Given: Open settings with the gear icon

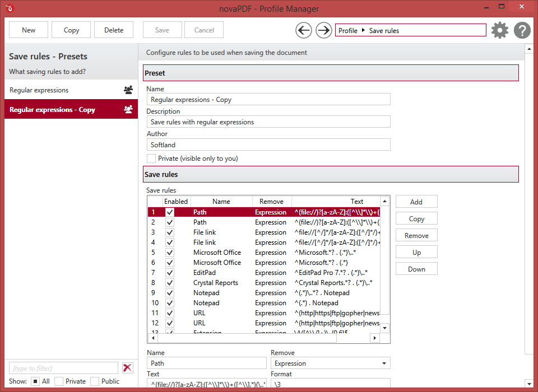Looking at the screenshot, I should [x=500, y=30].
